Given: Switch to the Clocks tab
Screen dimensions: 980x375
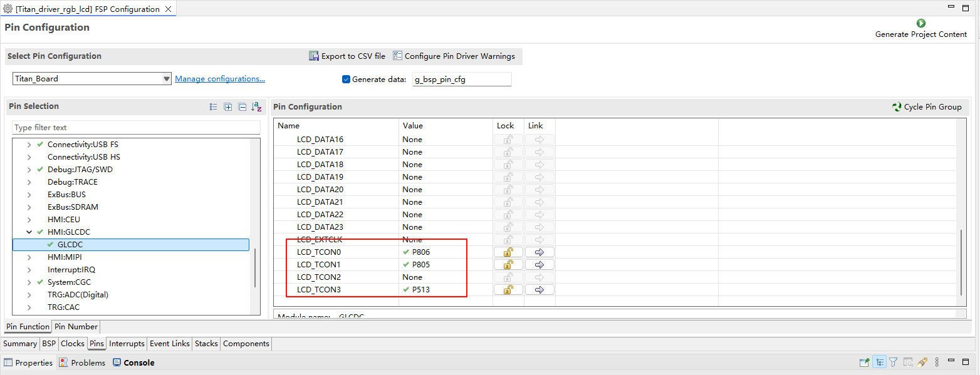Looking at the screenshot, I should point(73,344).
